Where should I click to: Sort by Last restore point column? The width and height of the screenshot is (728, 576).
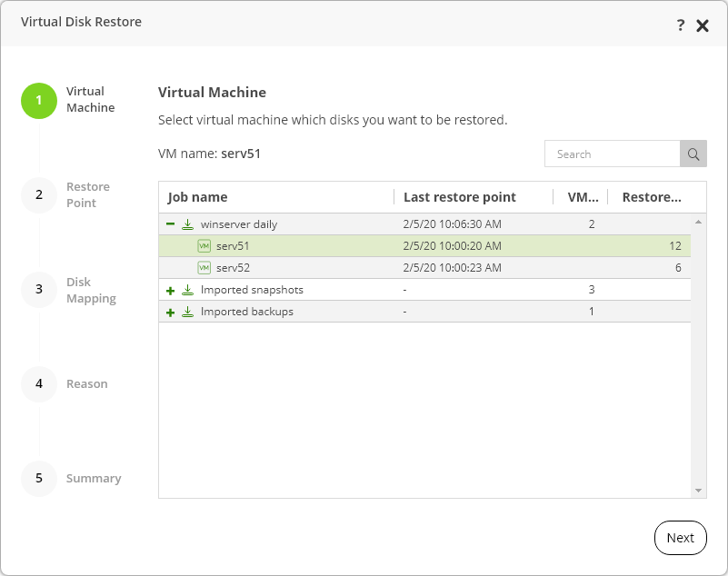coord(460,197)
